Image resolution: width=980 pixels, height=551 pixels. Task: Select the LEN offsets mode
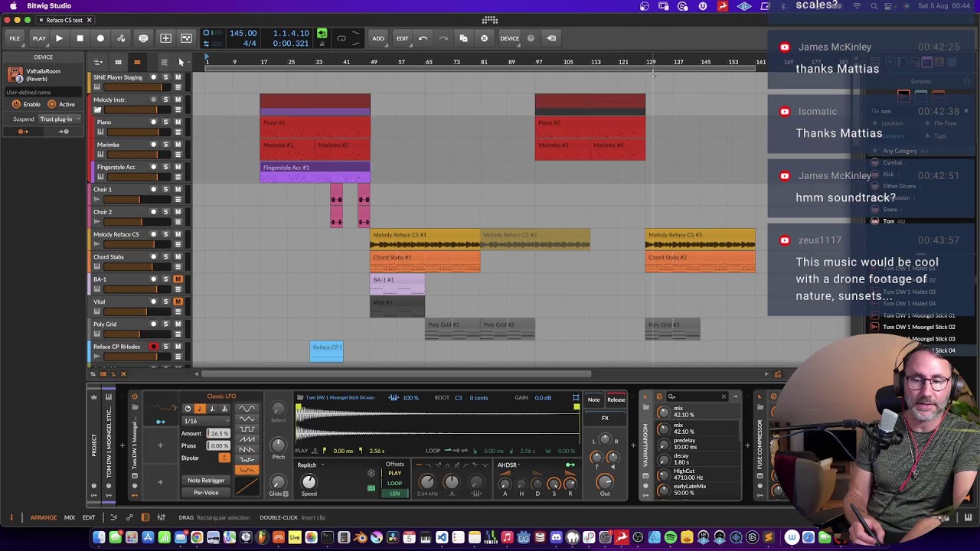coord(394,494)
